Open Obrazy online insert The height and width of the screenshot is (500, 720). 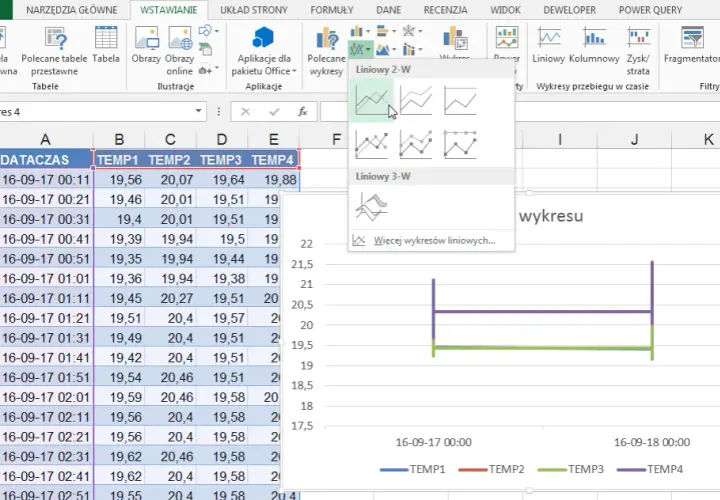180,51
